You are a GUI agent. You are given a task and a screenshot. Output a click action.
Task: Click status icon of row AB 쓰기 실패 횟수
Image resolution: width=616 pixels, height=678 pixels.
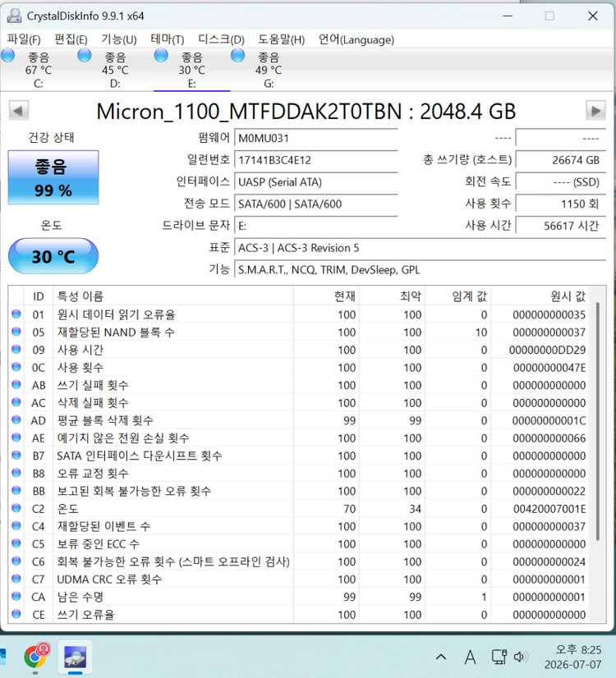click(16, 384)
